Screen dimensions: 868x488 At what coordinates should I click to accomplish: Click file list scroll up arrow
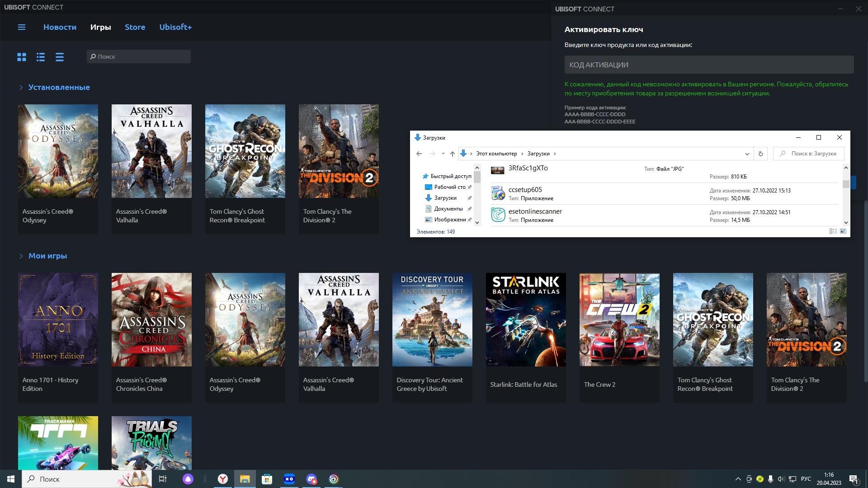coord(846,168)
